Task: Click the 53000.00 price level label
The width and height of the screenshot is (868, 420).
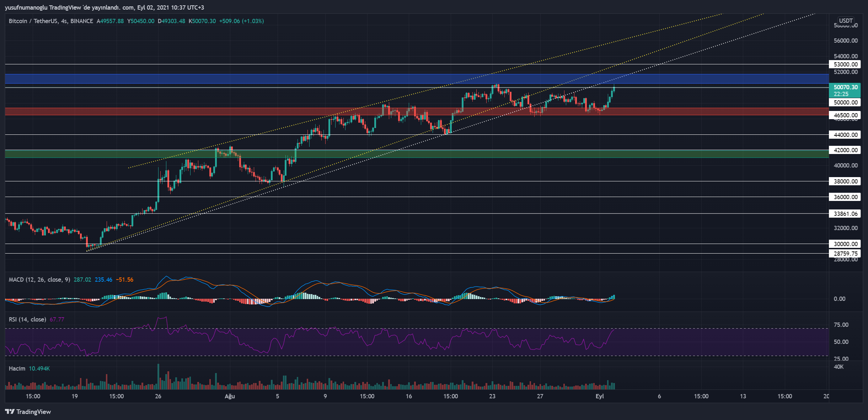Action: pyautogui.click(x=845, y=64)
